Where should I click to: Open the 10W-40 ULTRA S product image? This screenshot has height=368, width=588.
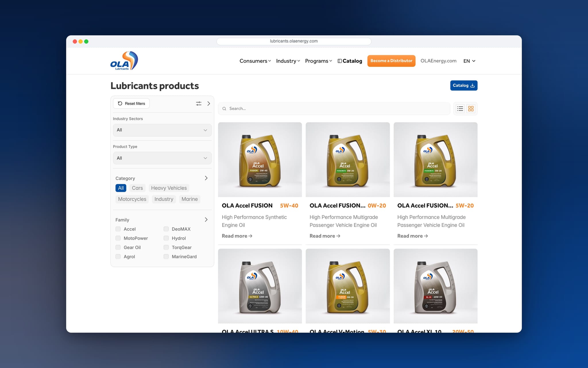pos(260,286)
